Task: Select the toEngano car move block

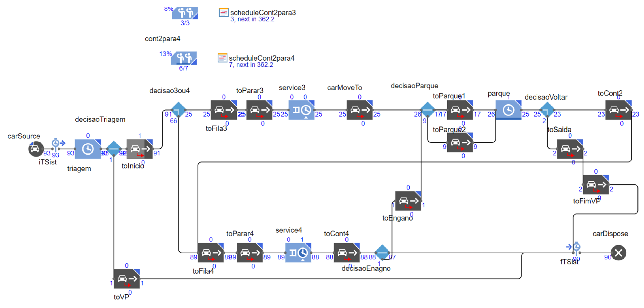Action: pyautogui.click(x=408, y=201)
